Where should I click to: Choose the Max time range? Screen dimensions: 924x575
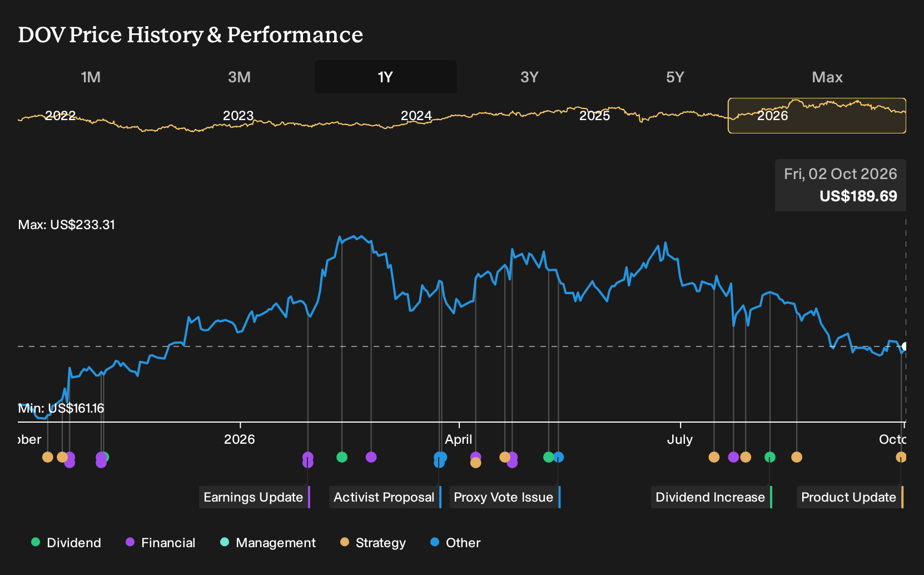coord(827,77)
